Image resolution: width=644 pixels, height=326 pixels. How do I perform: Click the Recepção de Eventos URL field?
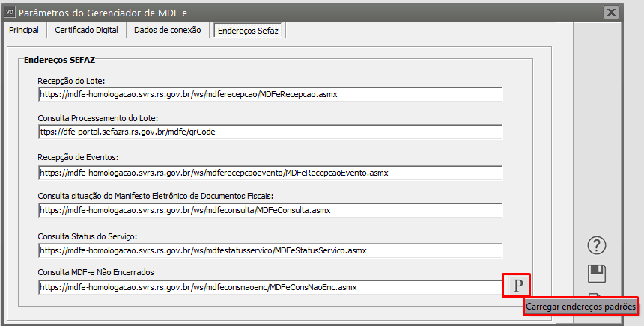tap(270, 173)
